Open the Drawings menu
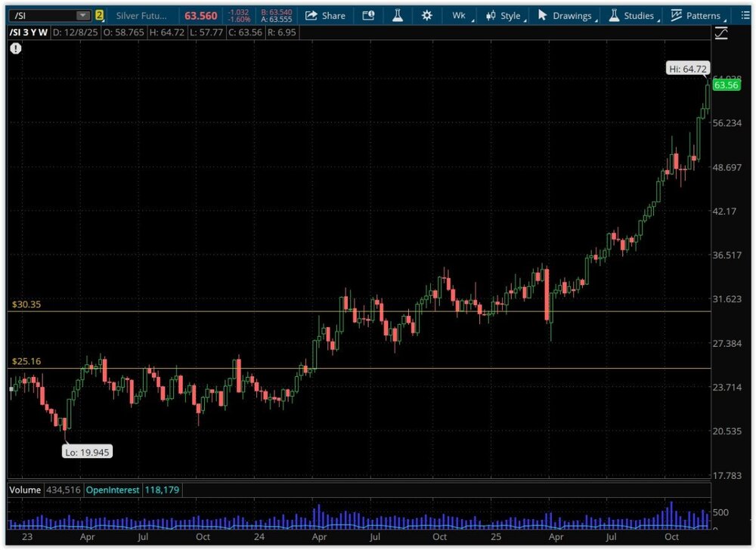756x550 pixels. tap(567, 16)
